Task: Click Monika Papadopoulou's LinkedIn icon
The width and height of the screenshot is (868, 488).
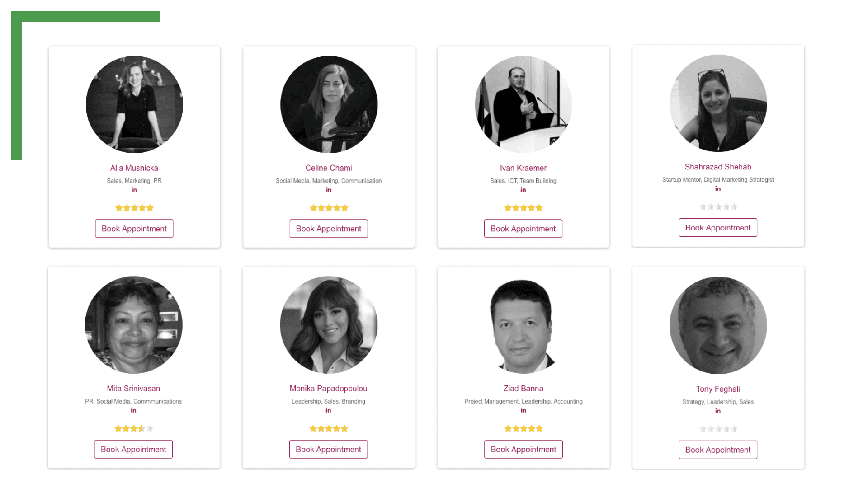Action: pyautogui.click(x=329, y=410)
